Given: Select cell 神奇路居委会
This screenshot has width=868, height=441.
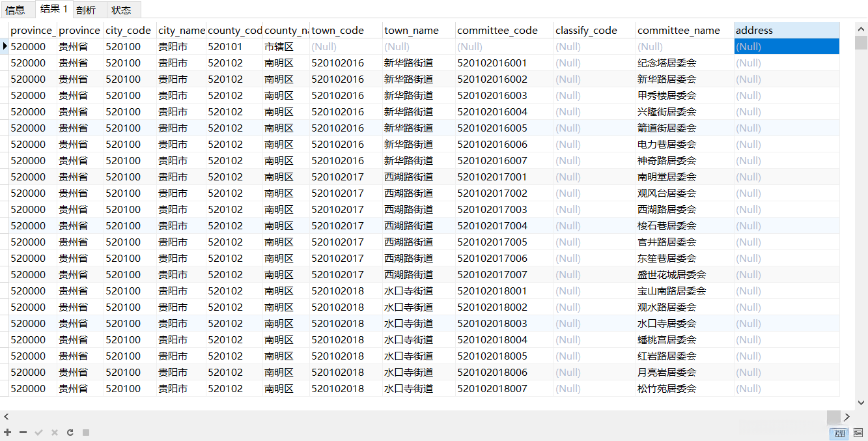Looking at the screenshot, I should [684, 160].
